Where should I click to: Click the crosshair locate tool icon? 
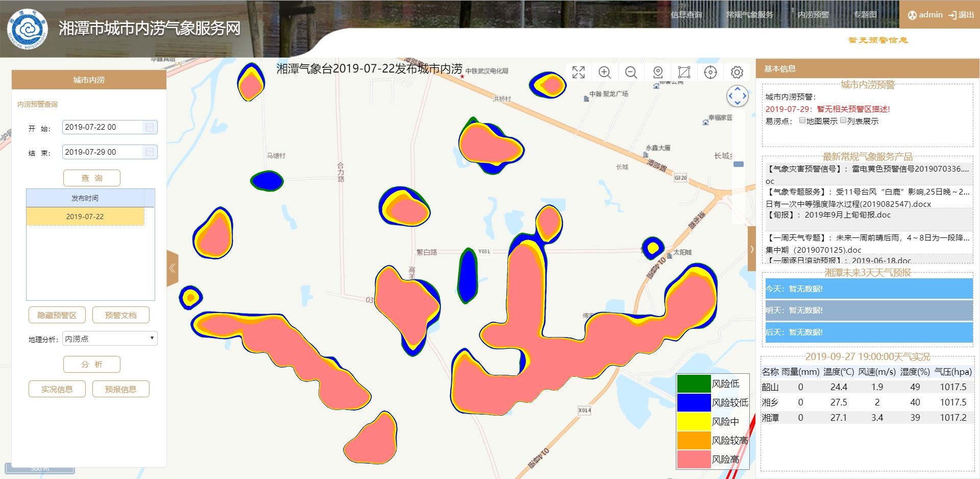(710, 73)
